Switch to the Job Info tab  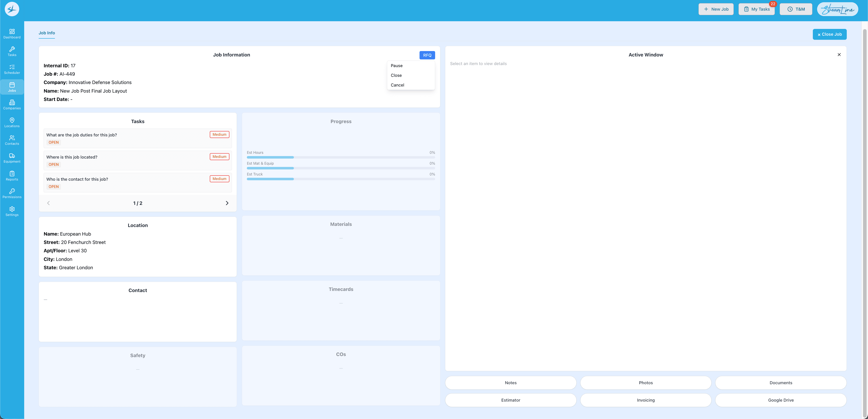tap(47, 33)
